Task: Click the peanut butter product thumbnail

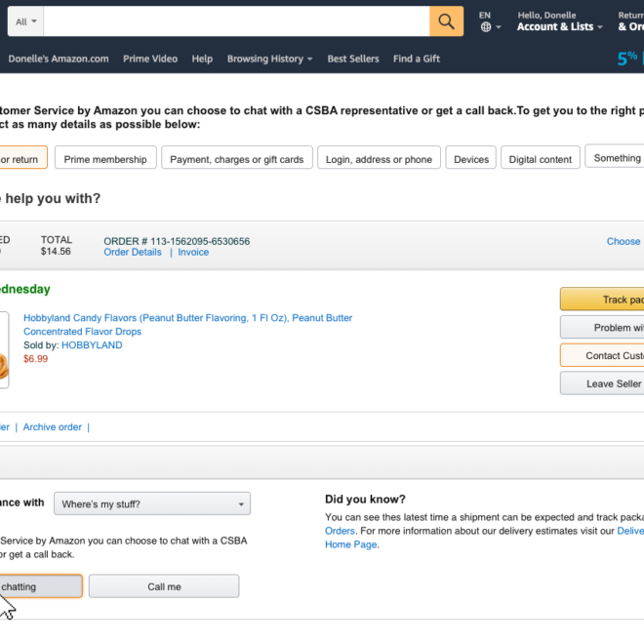Action: pos(4,350)
